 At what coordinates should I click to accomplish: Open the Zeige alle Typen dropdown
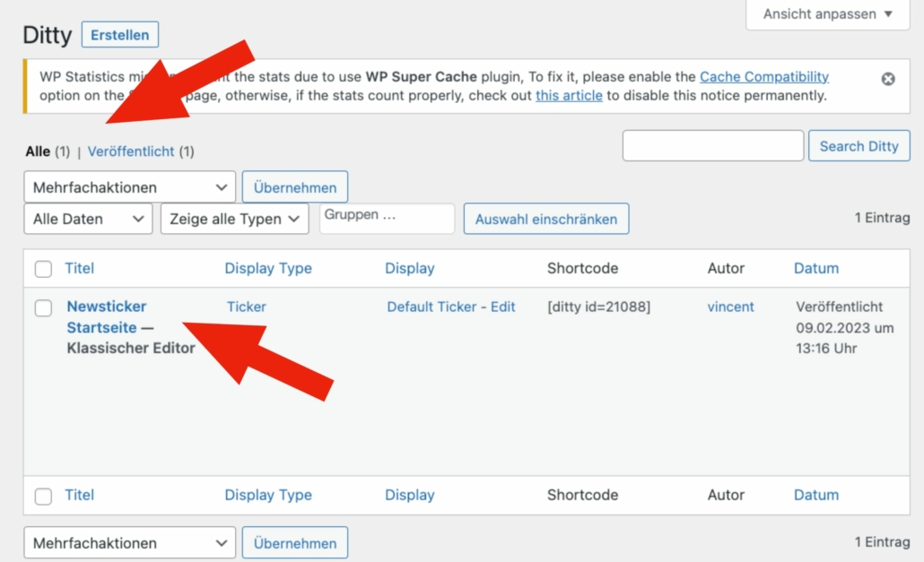234,219
